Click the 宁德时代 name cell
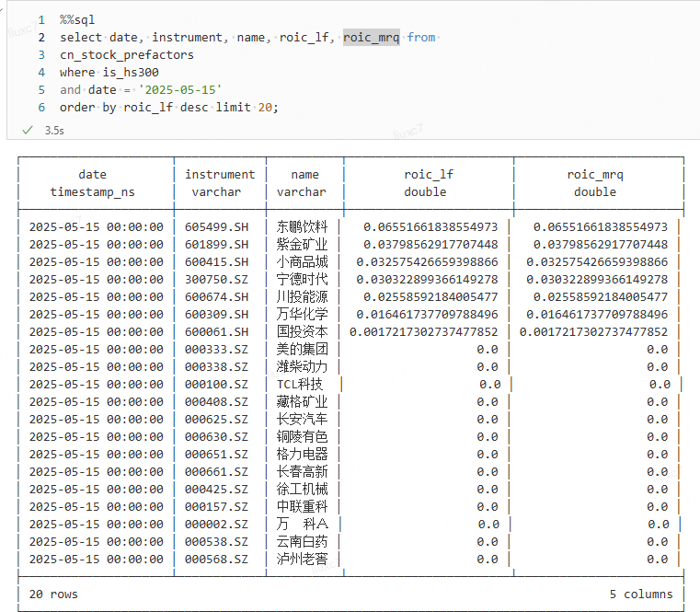 (302, 279)
